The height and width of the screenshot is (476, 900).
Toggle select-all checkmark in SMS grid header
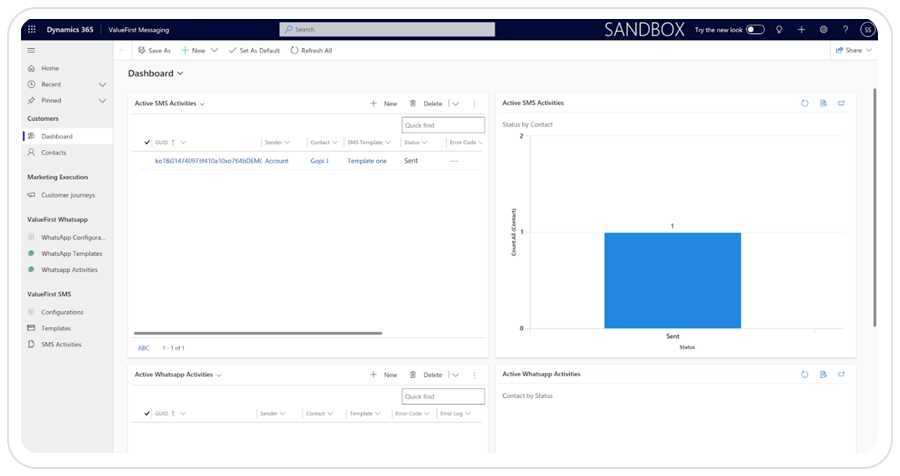point(147,142)
